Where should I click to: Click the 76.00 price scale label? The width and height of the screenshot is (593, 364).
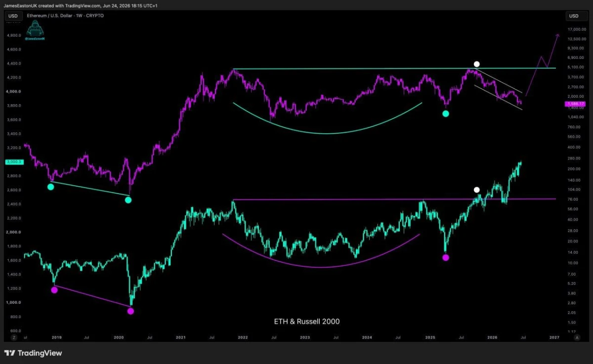[x=573, y=199]
